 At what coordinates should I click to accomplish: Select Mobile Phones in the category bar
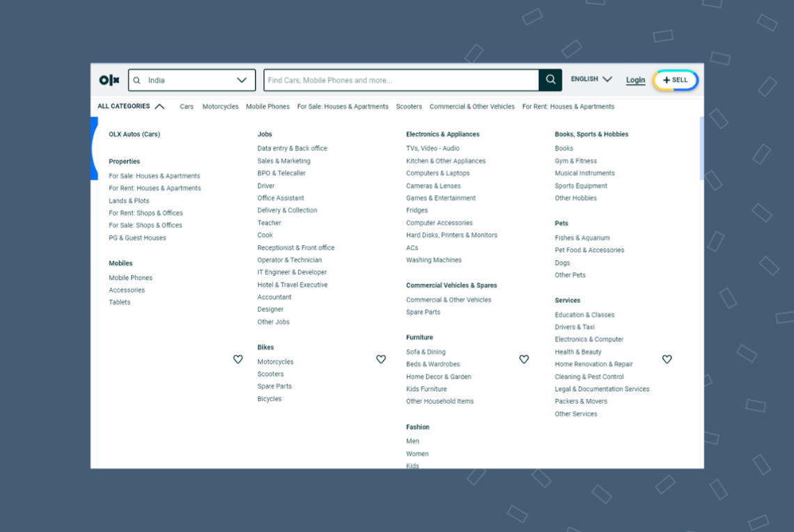click(x=268, y=107)
